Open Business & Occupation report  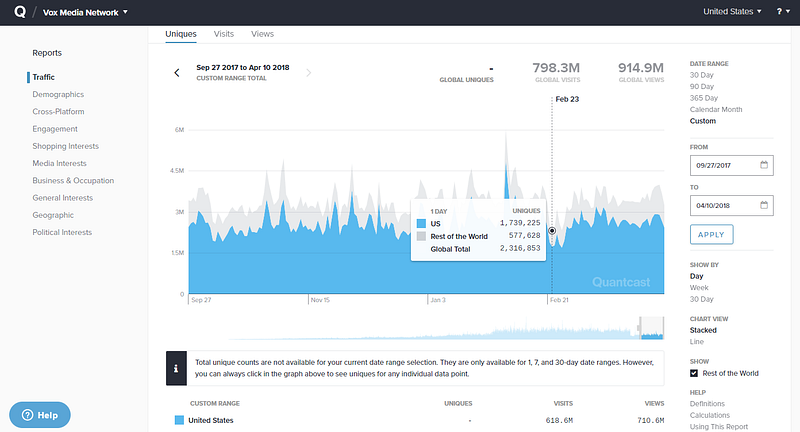[73, 181]
